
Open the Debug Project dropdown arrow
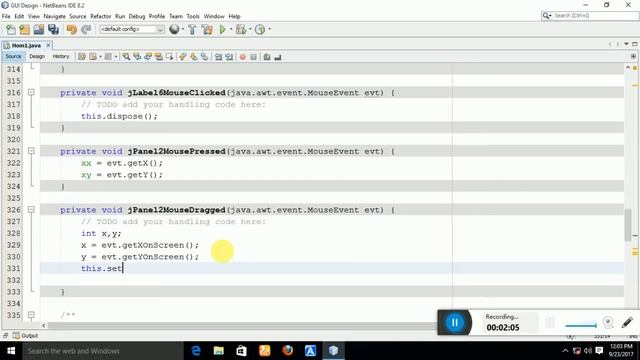click(x=250, y=29)
